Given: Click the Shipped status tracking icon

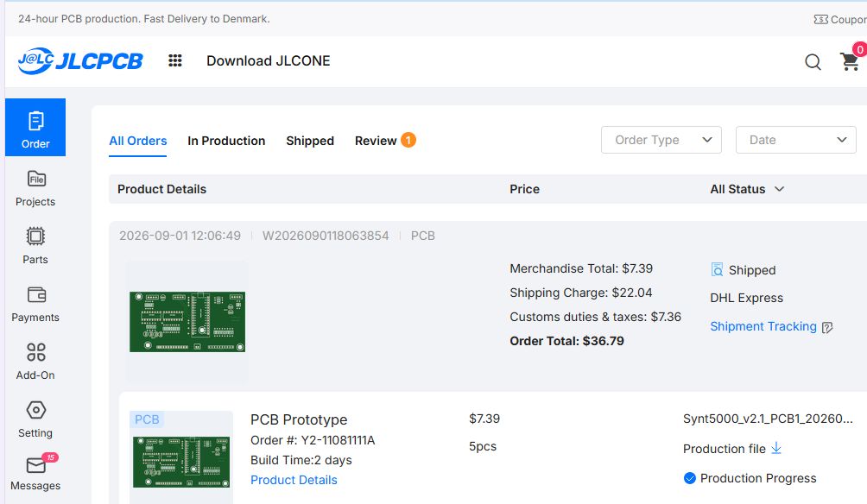Looking at the screenshot, I should pyautogui.click(x=717, y=269).
